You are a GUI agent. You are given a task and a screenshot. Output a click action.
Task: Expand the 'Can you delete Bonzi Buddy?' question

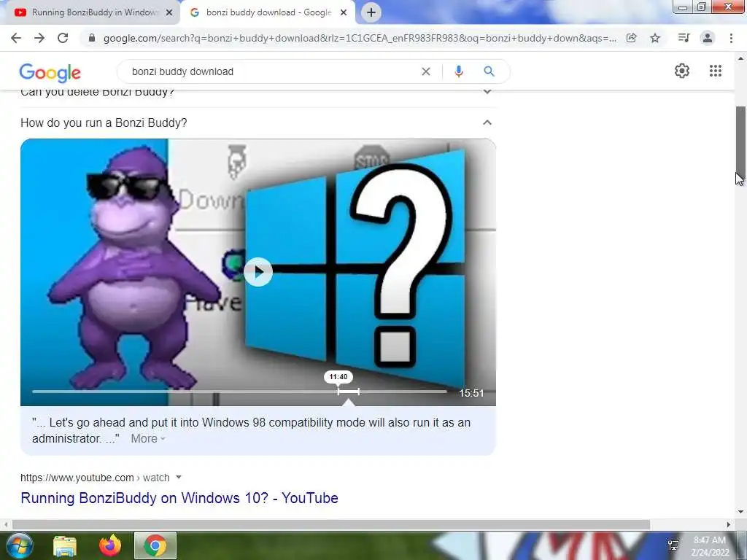click(x=487, y=91)
